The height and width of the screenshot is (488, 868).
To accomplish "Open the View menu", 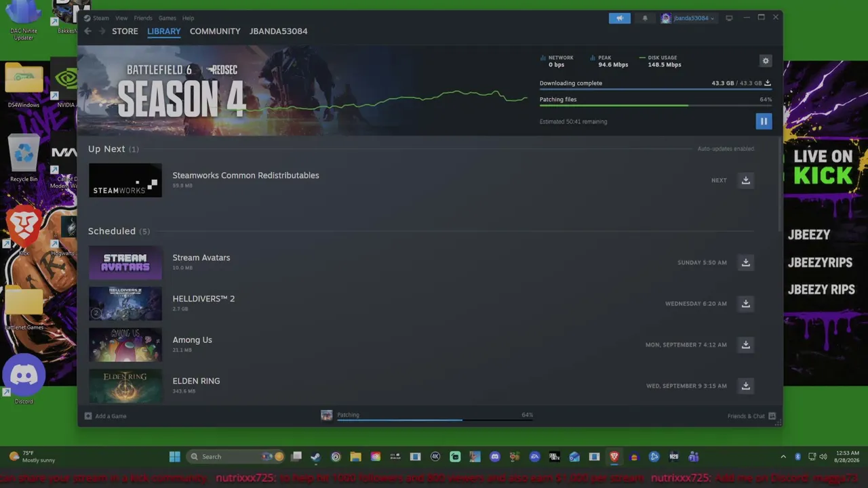I will click(x=121, y=18).
